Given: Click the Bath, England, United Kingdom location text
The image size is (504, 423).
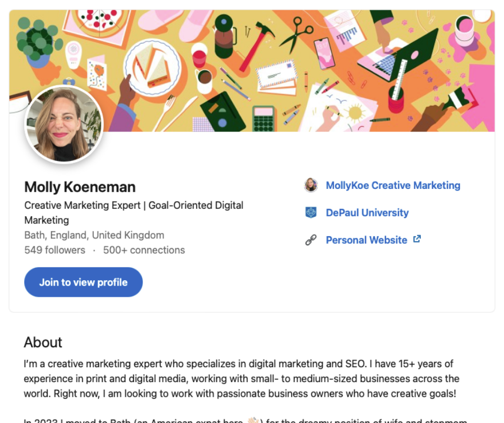Looking at the screenshot, I should tap(94, 235).
